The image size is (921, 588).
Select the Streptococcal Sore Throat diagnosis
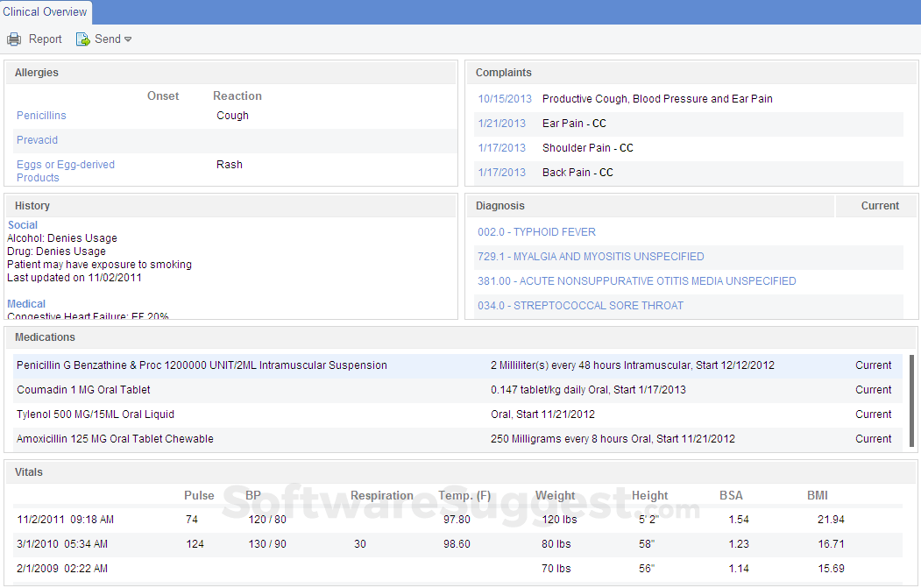(x=580, y=306)
